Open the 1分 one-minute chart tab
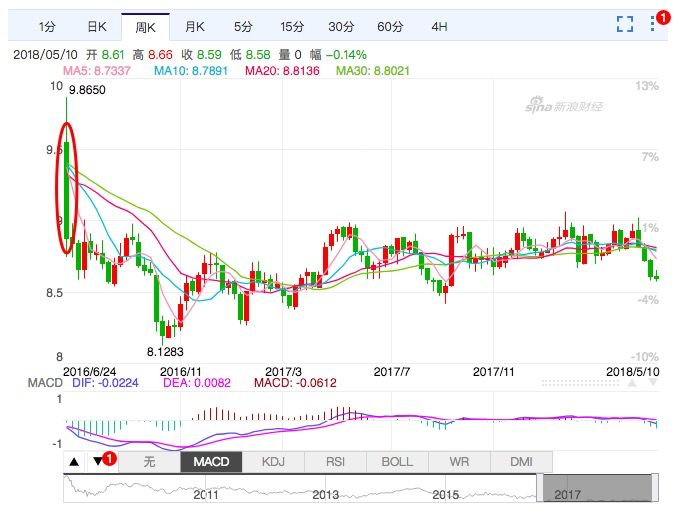This screenshot has width=682, height=510. [48, 27]
